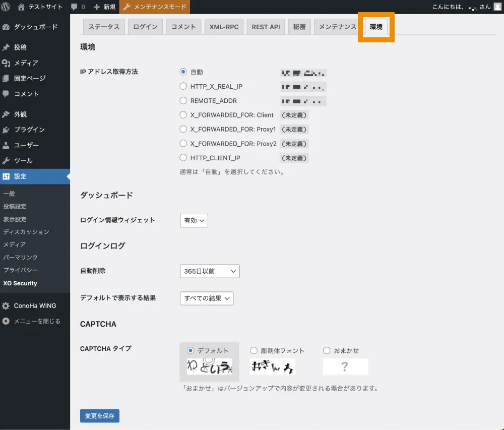Select the REMOTE_ADDR radio button
The width and height of the screenshot is (504, 430).
183,101
